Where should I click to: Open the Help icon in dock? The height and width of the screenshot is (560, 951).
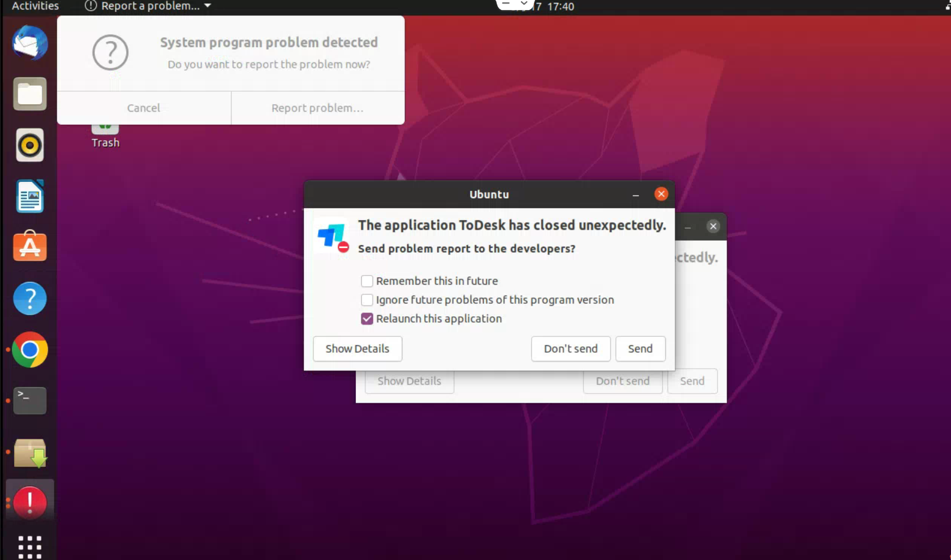pos(29,299)
